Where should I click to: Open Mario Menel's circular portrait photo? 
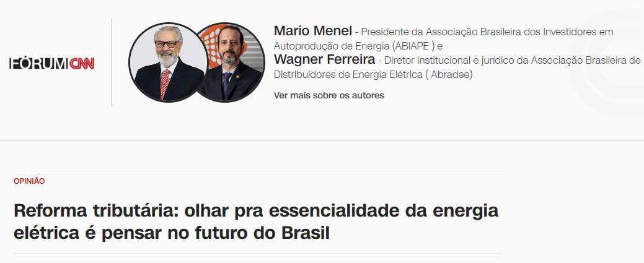pos(168,62)
